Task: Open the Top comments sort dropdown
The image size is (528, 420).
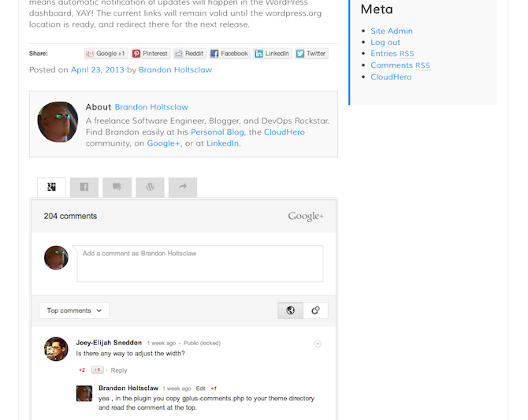Action: pyautogui.click(x=74, y=310)
